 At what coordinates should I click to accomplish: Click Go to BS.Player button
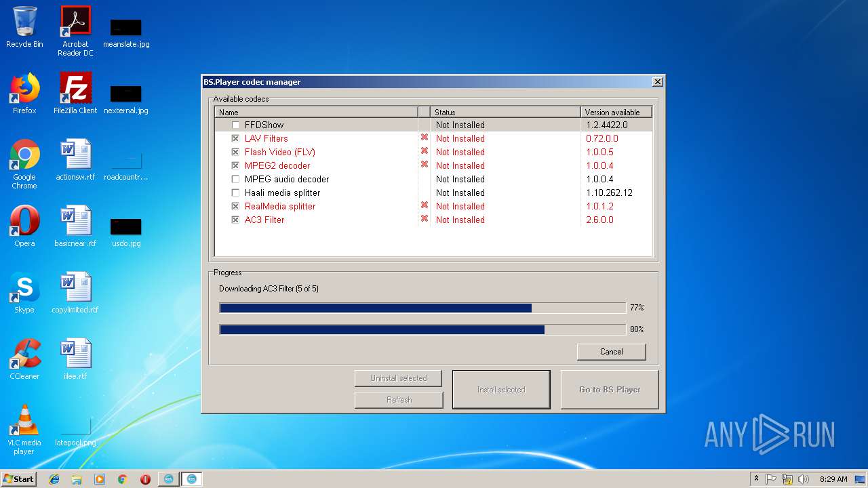point(610,390)
